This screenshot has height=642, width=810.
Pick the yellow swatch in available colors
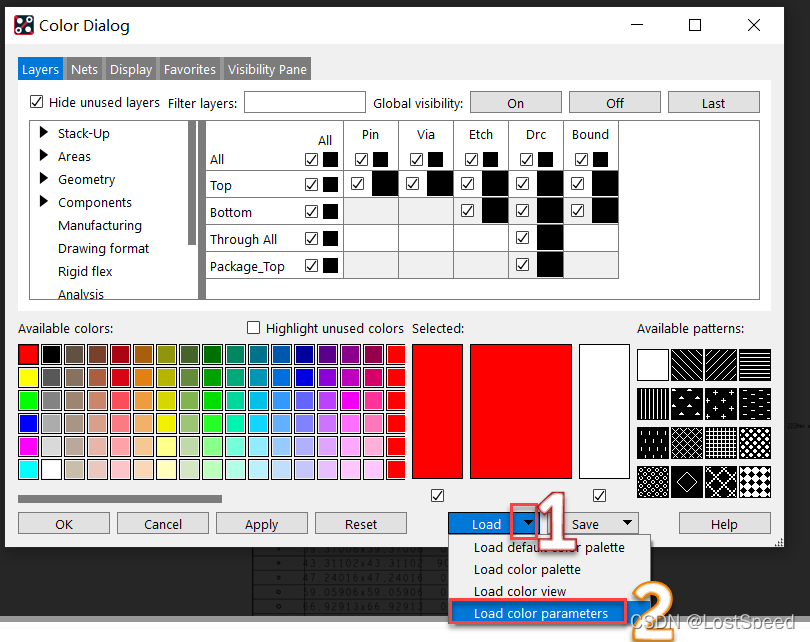tap(28, 377)
